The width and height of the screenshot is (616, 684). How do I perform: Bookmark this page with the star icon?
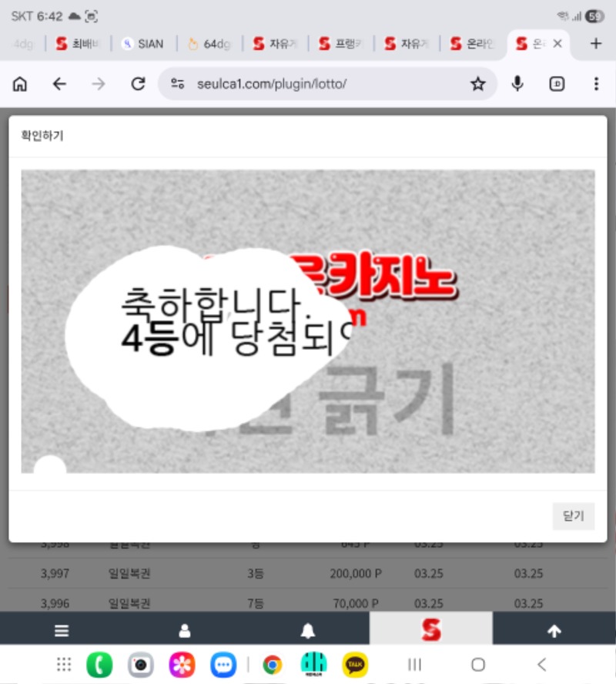477,84
